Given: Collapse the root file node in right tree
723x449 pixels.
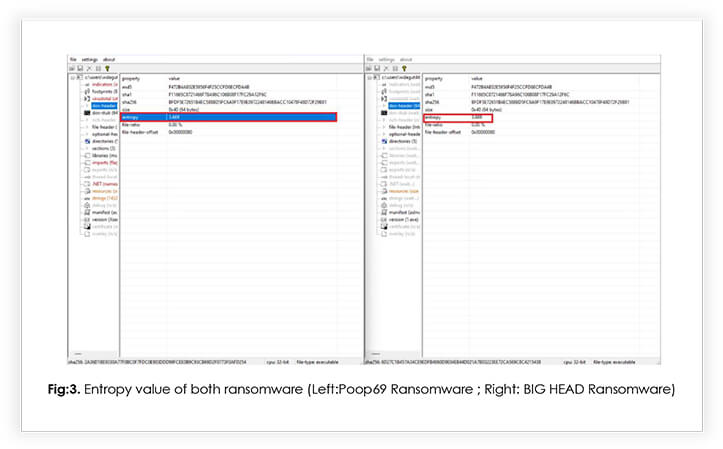Looking at the screenshot, I should [x=369, y=77].
